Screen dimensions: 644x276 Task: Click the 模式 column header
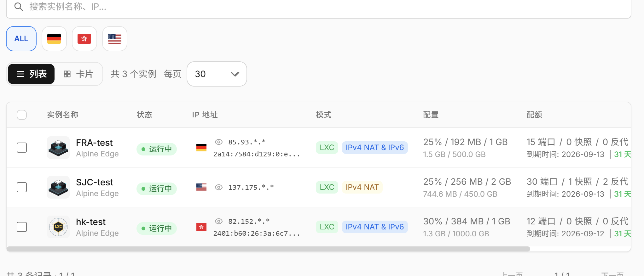(324, 115)
